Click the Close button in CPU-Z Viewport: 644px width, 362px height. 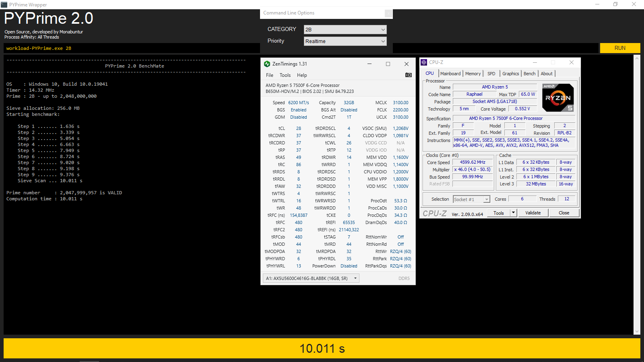point(564,213)
